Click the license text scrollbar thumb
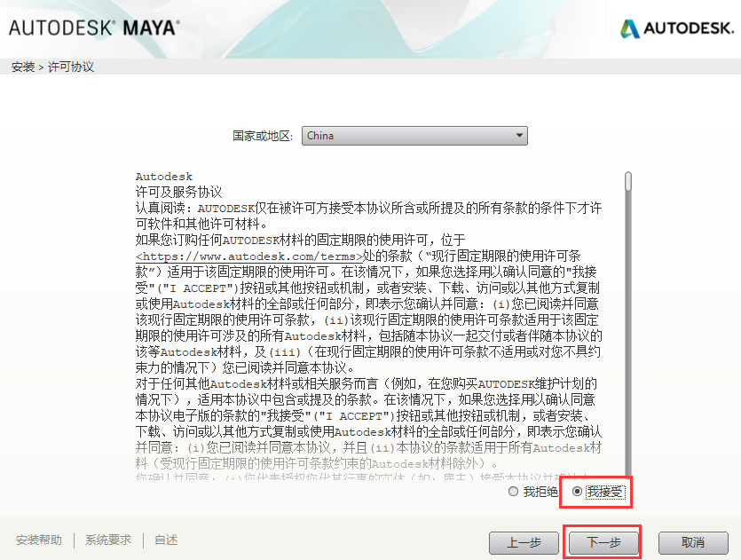 point(628,181)
